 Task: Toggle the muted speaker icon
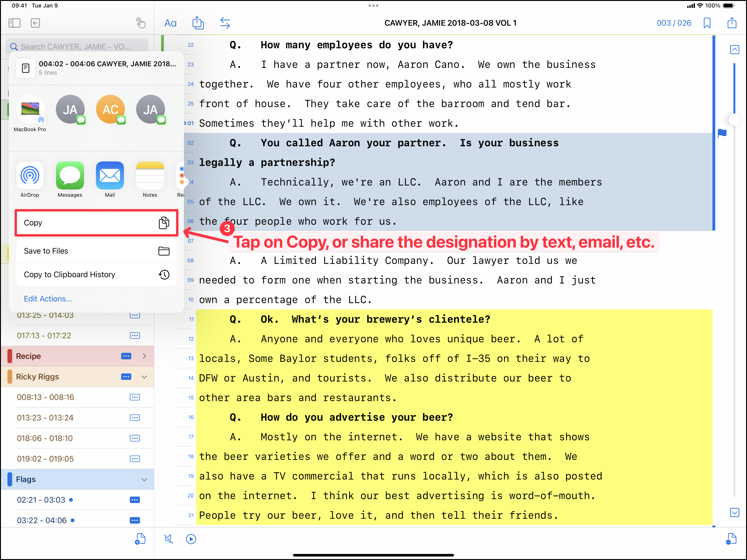(x=169, y=539)
